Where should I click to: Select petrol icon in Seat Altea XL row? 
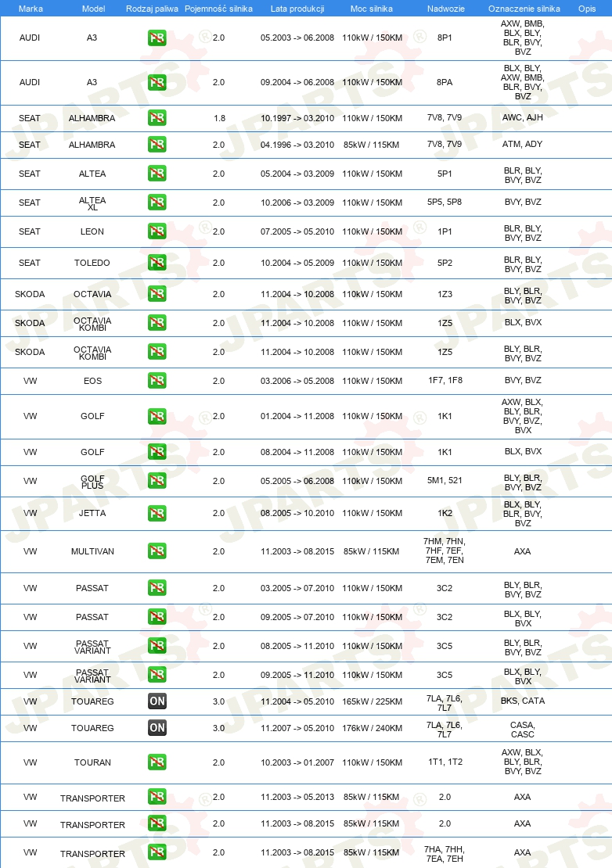pyautogui.click(x=157, y=203)
